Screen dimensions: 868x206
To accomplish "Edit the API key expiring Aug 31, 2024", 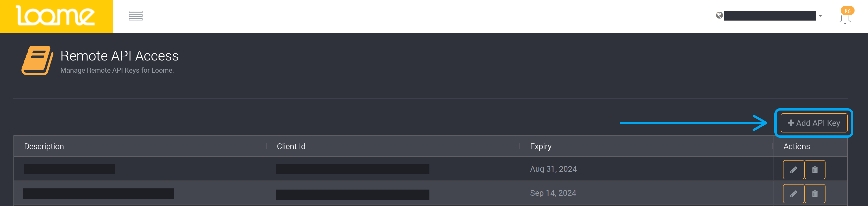I will coord(793,170).
